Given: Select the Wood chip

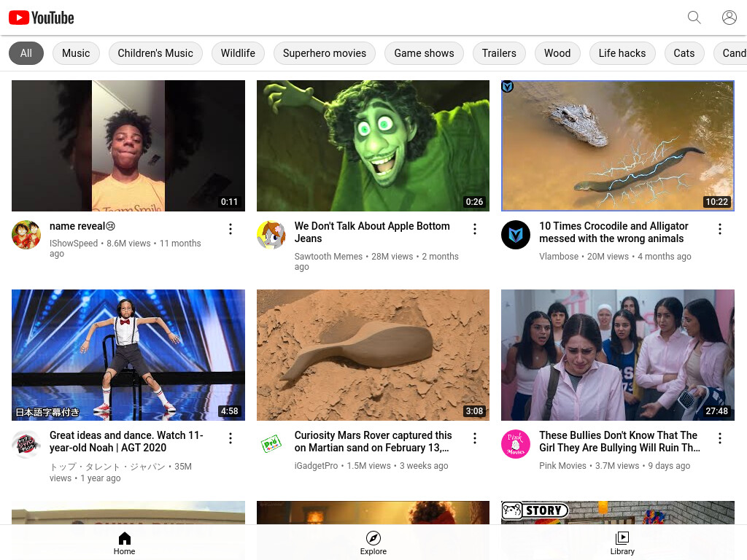Looking at the screenshot, I should pyautogui.click(x=557, y=53).
